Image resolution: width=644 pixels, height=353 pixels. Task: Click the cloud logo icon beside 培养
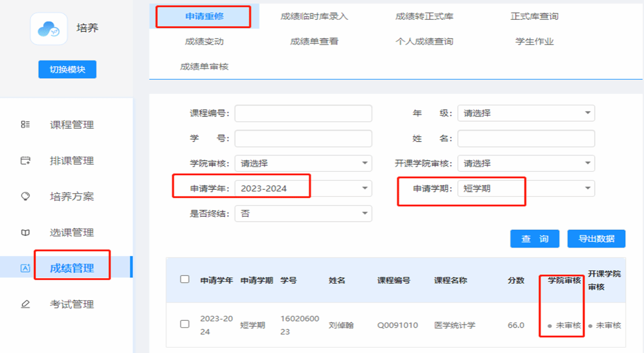(x=49, y=29)
